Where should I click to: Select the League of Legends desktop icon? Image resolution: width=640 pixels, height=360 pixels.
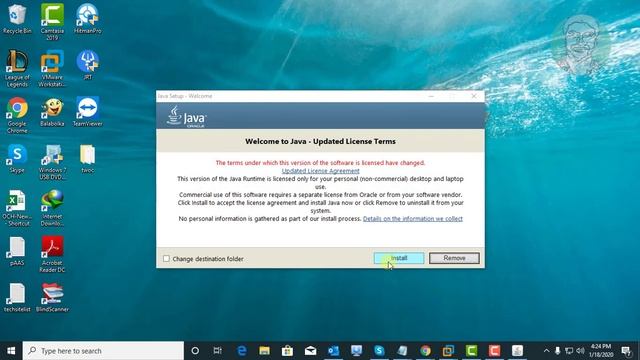[17, 69]
